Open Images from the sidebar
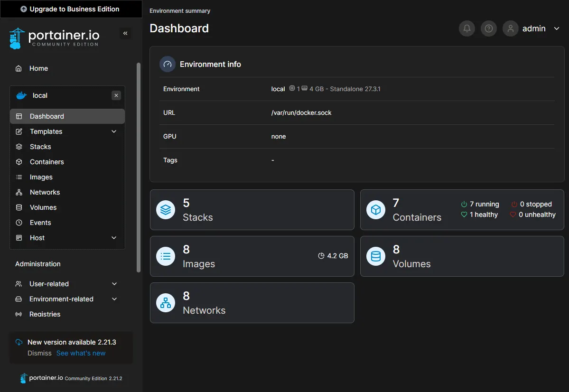Screen dimensions: 569x392 click(x=41, y=177)
